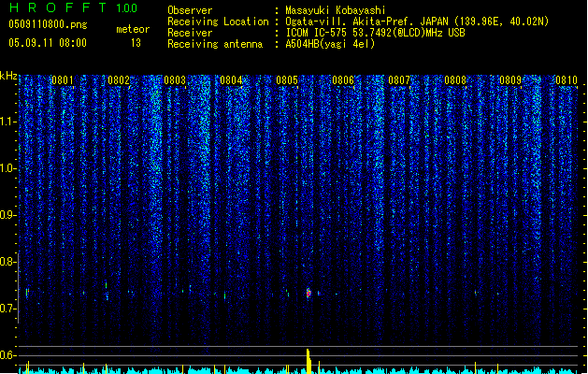The height and width of the screenshot is (374, 588).
Task: Click the 0.6 kHz axis tick label
Action: 7,355
